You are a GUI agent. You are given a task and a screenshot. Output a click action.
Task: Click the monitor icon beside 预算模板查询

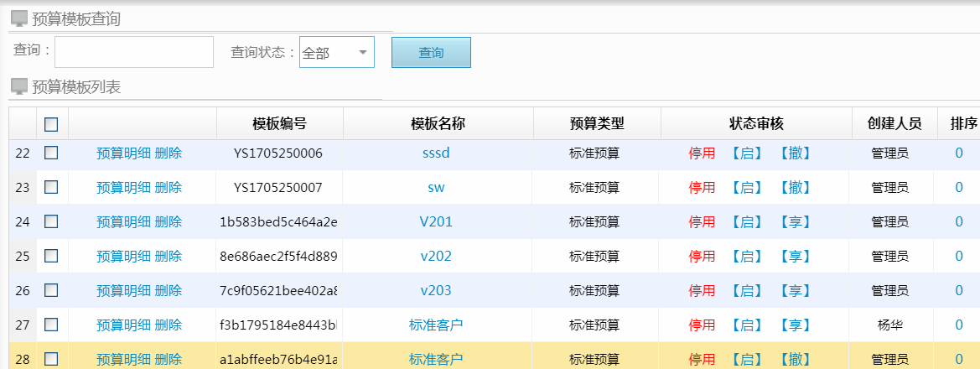(18, 18)
